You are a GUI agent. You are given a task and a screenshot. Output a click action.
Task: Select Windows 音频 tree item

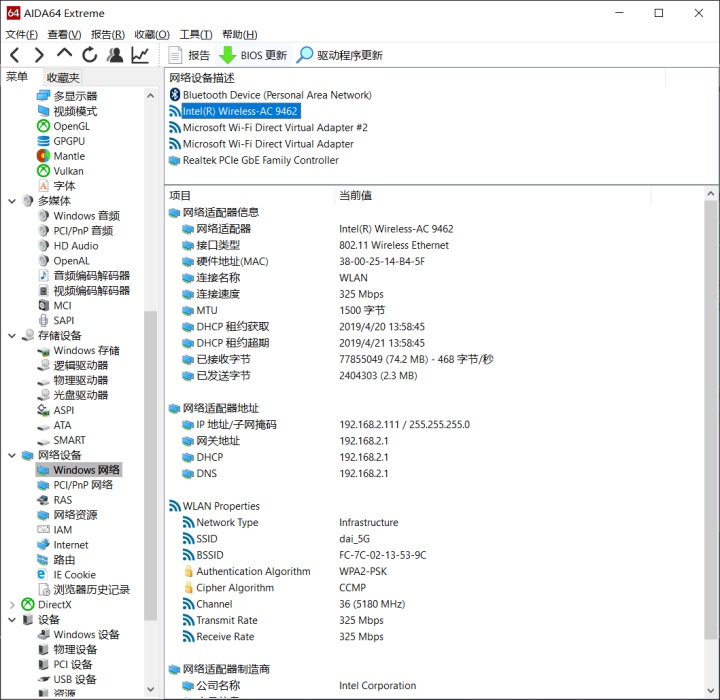[x=79, y=216]
